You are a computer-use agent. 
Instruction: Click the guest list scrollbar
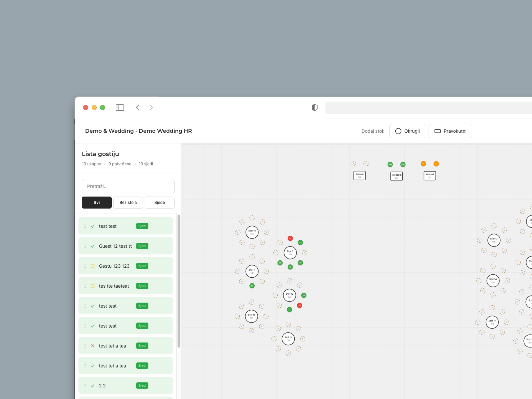coord(179,281)
